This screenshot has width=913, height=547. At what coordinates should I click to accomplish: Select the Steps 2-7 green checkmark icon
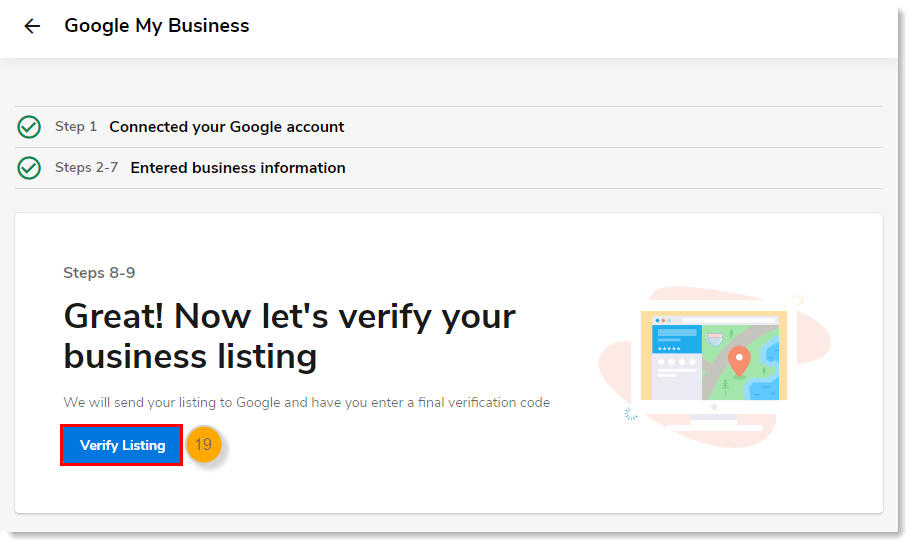(29, 168)
